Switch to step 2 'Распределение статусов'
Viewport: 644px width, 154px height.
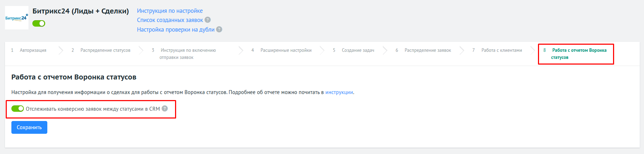pos(105,50)
